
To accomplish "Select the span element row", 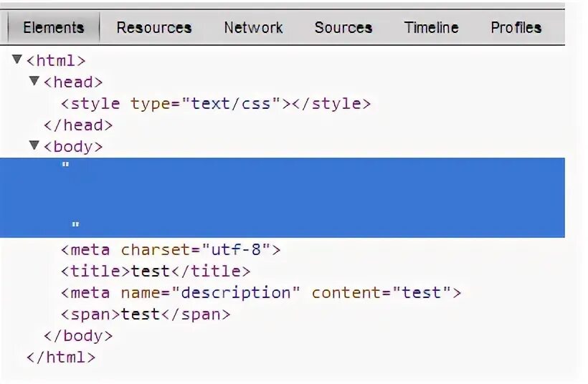I will [146, 315].
